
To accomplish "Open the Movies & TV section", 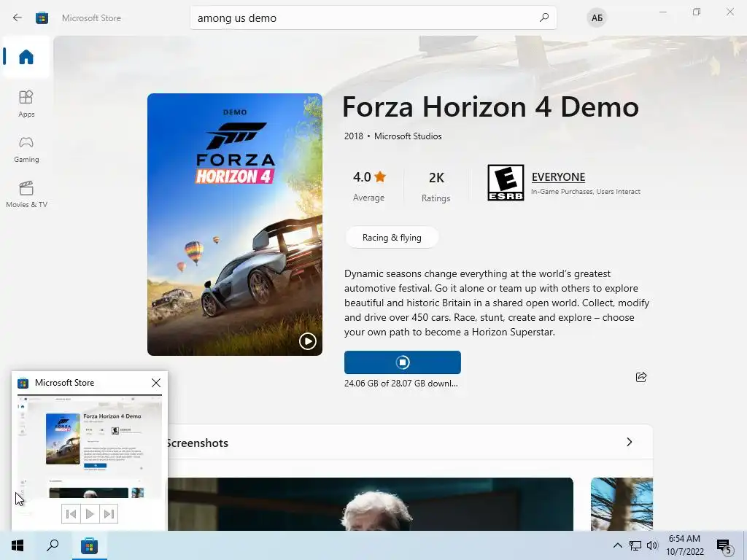I will [x=26, y=194].
